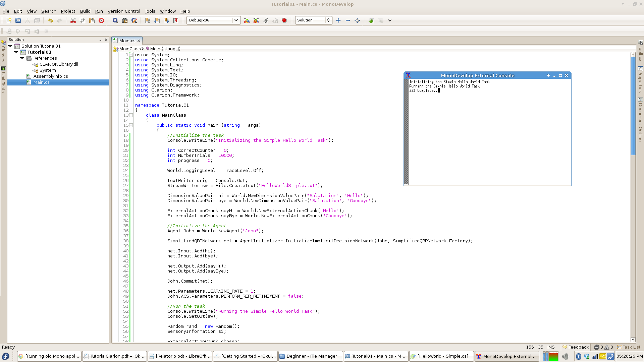Open the Build menu
644x362 pixels.
pyautogui.click(x=85, y=11)
